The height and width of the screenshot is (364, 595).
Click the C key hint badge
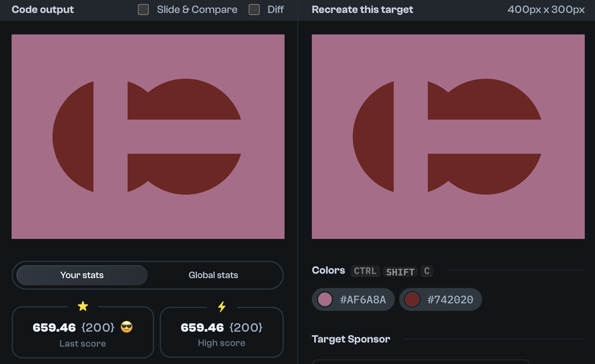click(x=427, y=271)
